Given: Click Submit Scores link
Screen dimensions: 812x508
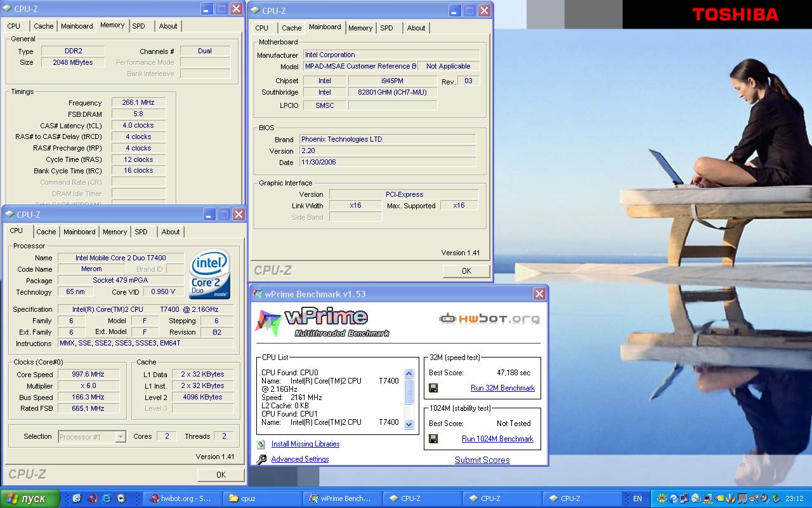Looking at the screenshot, I should pos(482,460).
